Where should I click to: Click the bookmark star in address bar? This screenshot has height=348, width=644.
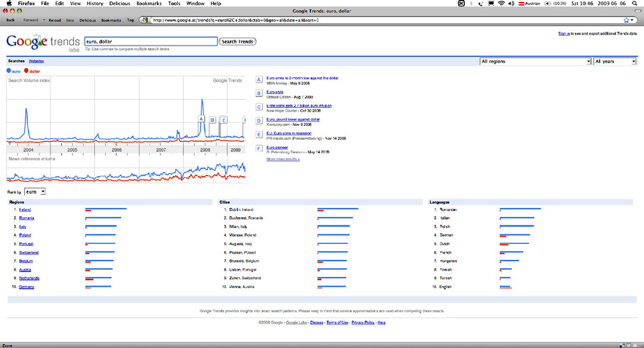[x=627, y=20]
